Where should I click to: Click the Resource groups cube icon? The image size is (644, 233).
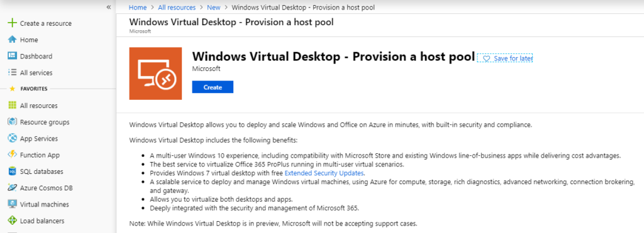click(13, 122)
